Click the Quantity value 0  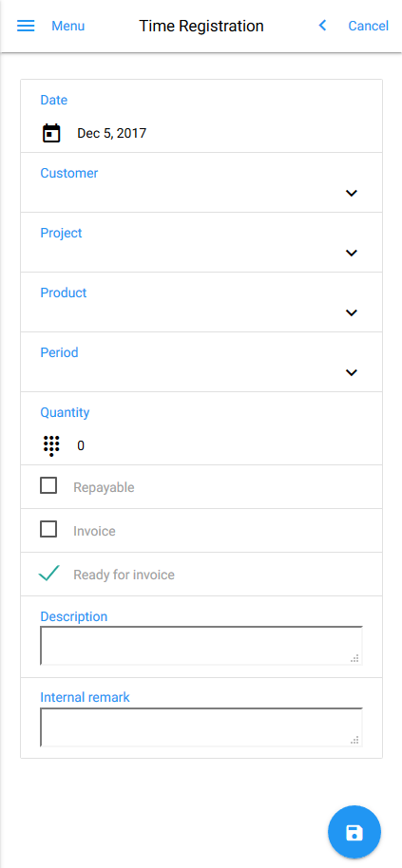[x=81, y=445]
